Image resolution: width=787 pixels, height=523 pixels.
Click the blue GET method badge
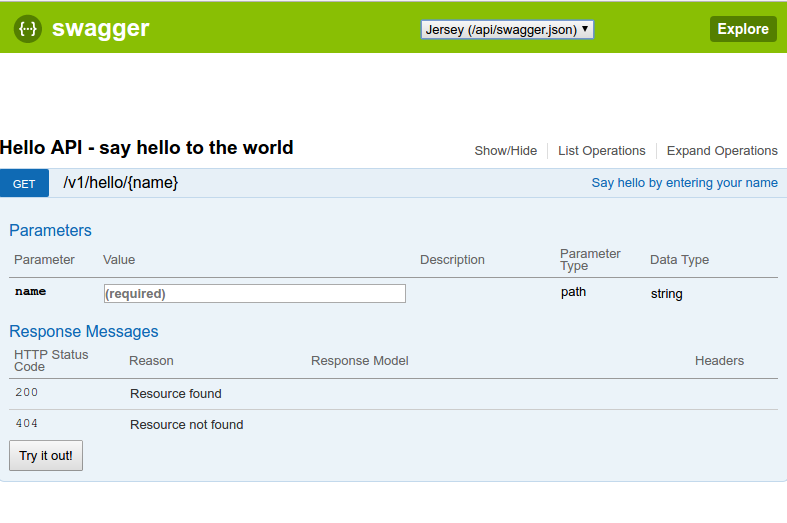24,184
